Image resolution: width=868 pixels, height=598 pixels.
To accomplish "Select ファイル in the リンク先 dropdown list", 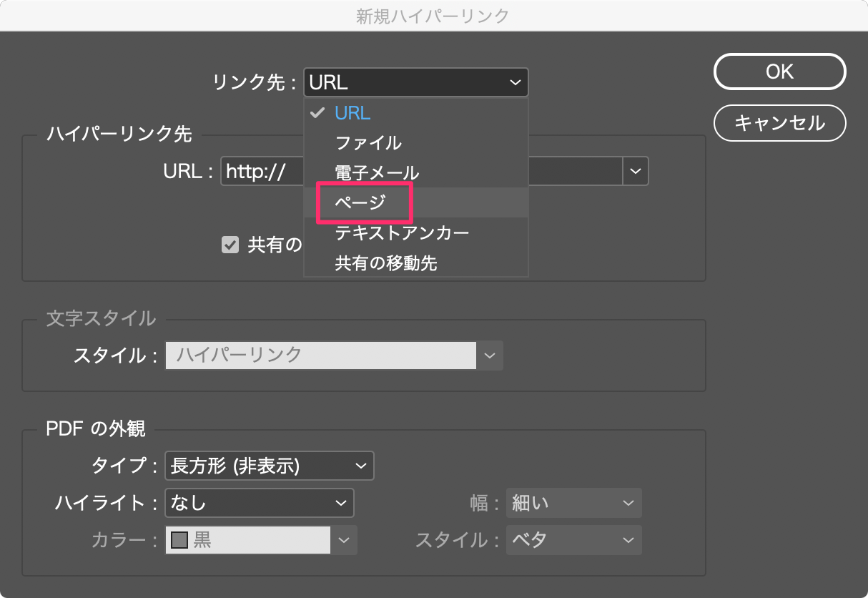I will click(x=369, y=142).
